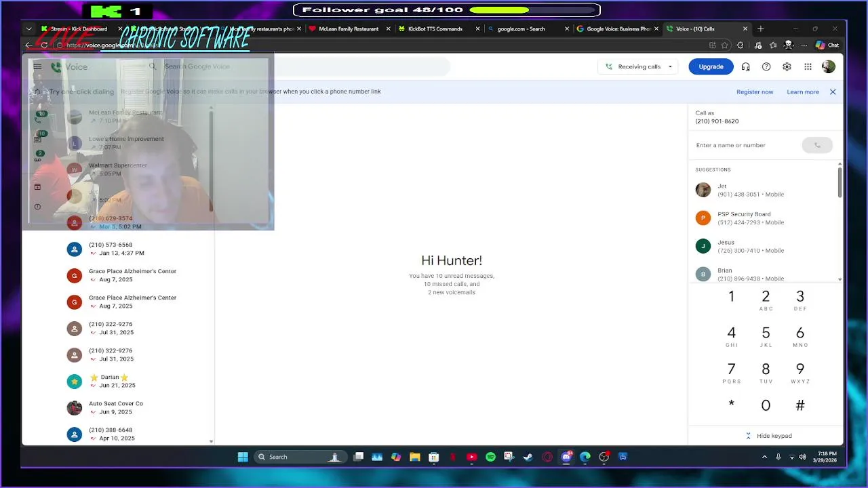Viewport: 868px width, 488px height.
Task: Select PSP Security Board suggestion
Action: [764, 218]
